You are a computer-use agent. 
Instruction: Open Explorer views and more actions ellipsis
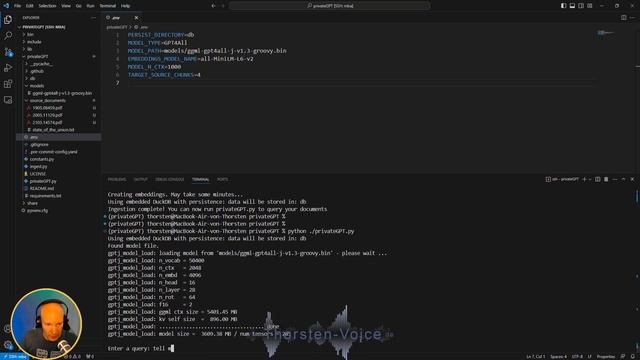click(93, 18)
